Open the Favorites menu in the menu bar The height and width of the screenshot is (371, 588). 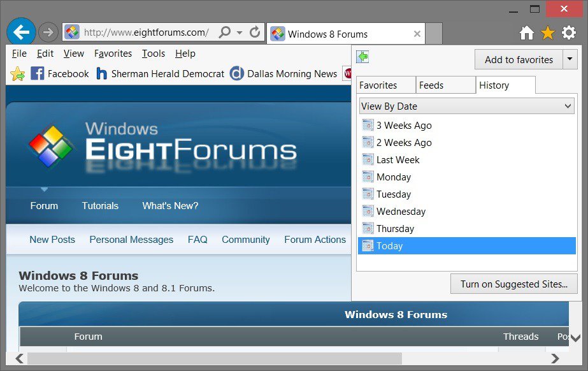(x=113, y=54)
